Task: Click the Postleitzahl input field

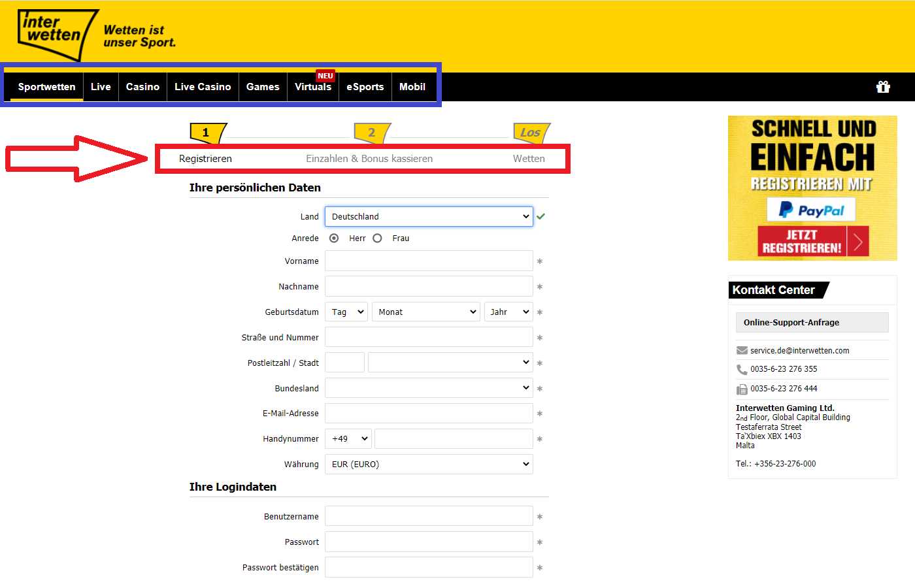Action: point(344,363)
